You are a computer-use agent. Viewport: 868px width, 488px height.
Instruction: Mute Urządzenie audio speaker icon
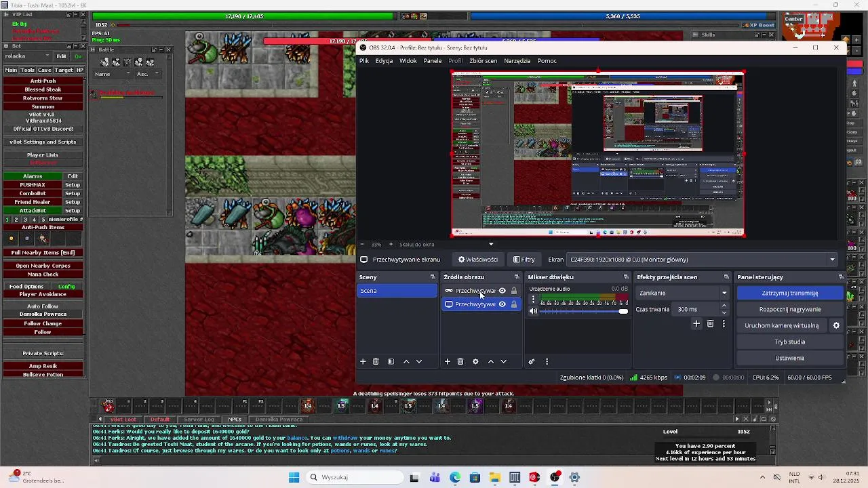[533, 311]
